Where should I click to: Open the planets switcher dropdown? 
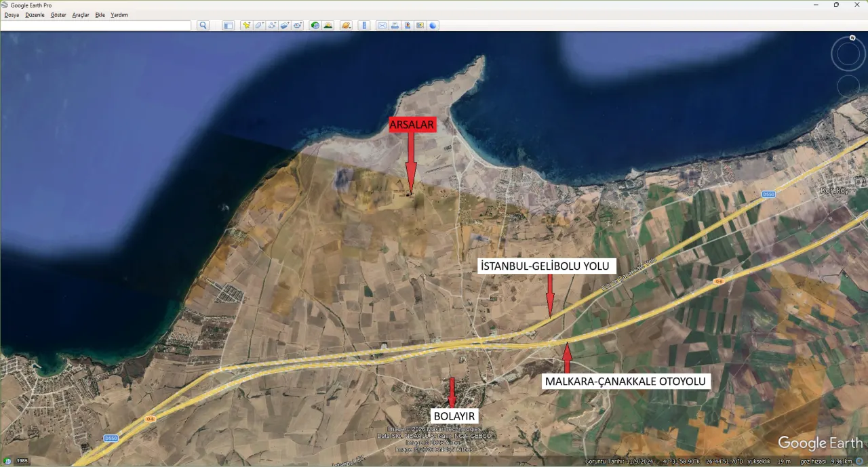347,26
